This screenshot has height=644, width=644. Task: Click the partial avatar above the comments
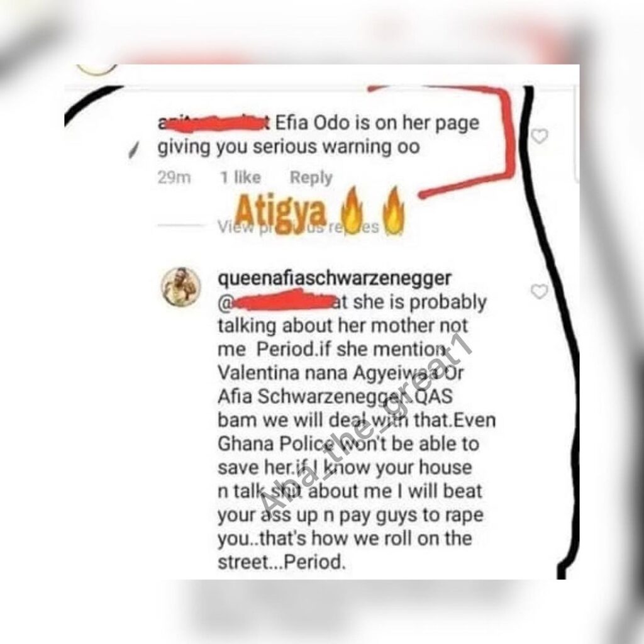[96, 70]
